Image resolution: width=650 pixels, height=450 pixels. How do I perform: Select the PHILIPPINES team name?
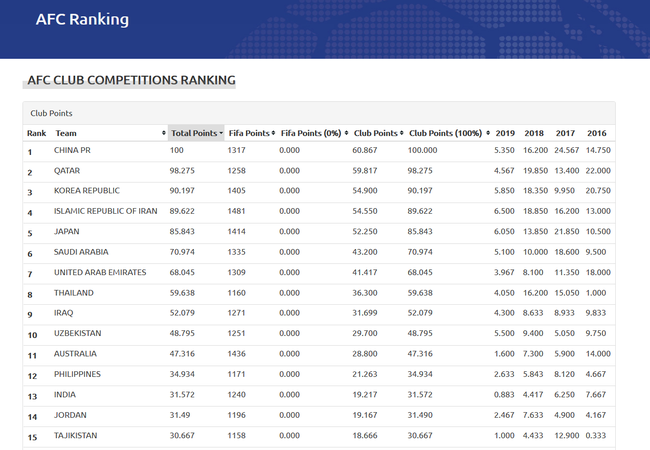77,374
